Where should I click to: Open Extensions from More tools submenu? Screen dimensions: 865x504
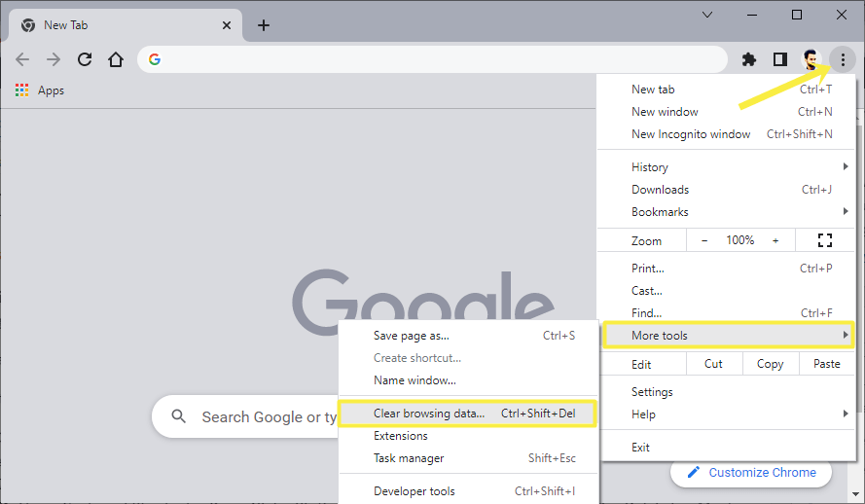point(469,436)
